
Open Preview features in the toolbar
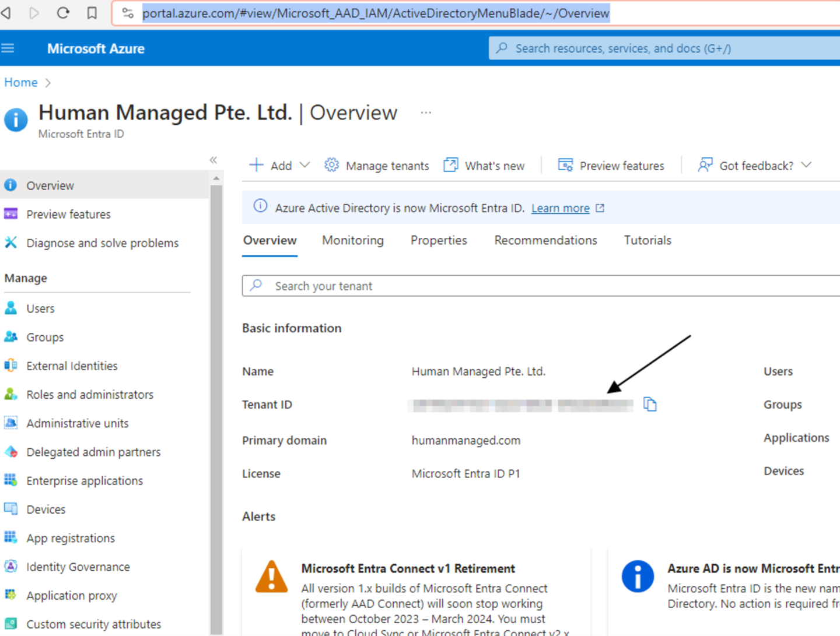(611, 166)
